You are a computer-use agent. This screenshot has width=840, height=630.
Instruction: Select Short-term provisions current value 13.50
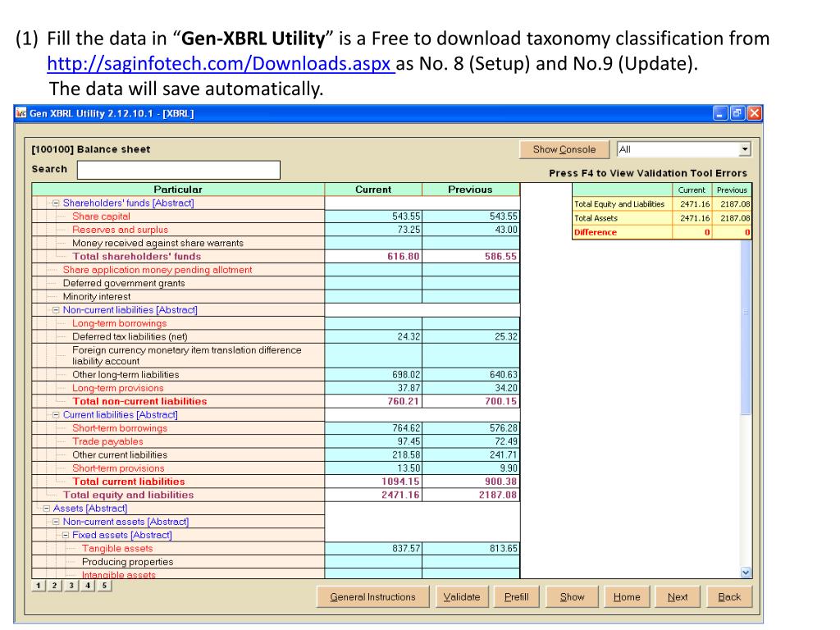[373, 468]
